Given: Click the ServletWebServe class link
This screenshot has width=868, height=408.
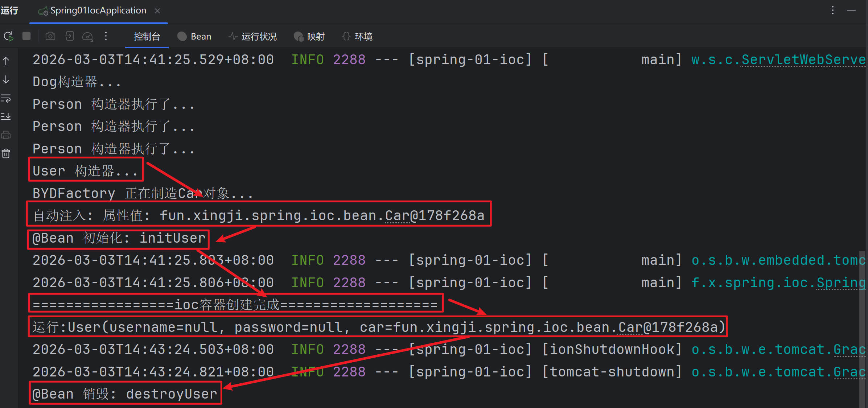Looking at the screenshot, I should [x=803, y=60].
